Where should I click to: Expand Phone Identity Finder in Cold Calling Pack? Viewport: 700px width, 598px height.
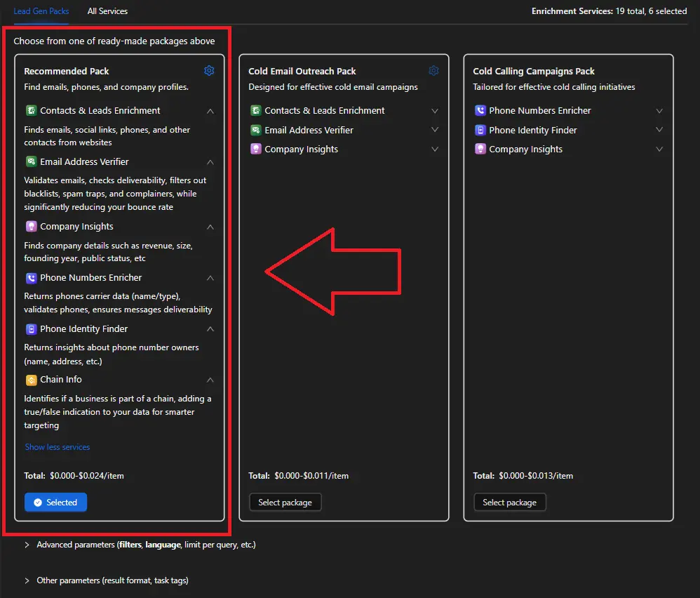tap(659, 130)
